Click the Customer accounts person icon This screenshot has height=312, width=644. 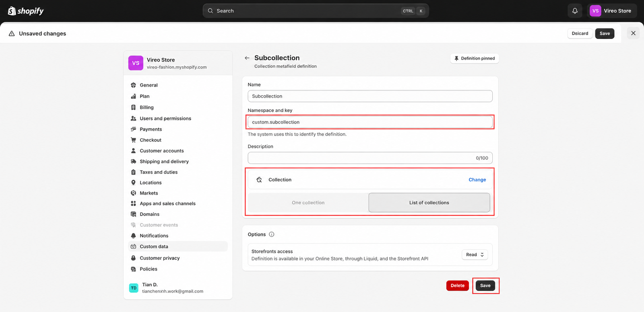(x=133, y=151)
